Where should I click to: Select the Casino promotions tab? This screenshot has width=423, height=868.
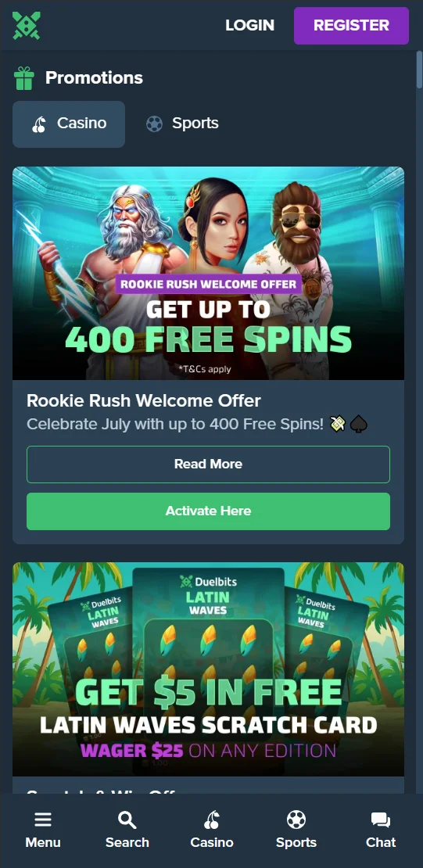(69, 124)
